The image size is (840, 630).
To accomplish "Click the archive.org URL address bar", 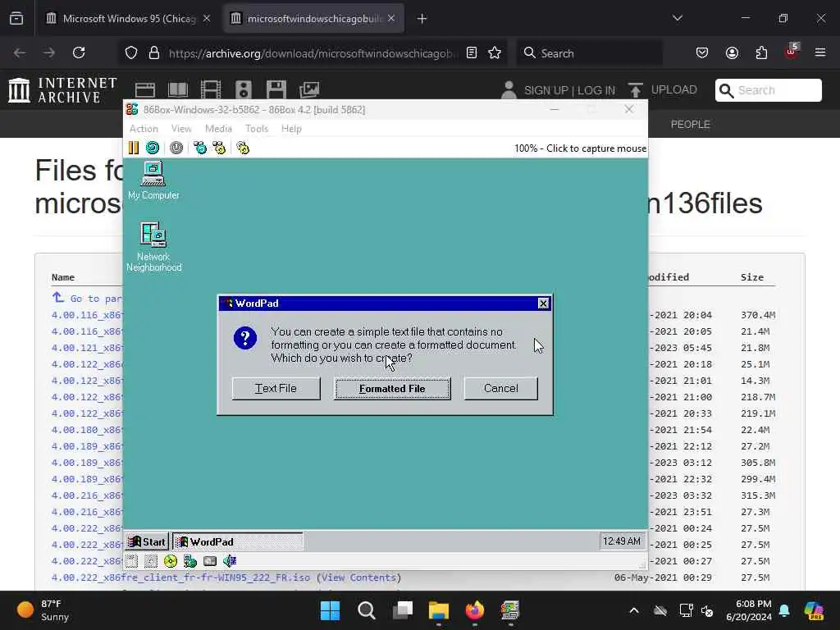I will 313,53.
